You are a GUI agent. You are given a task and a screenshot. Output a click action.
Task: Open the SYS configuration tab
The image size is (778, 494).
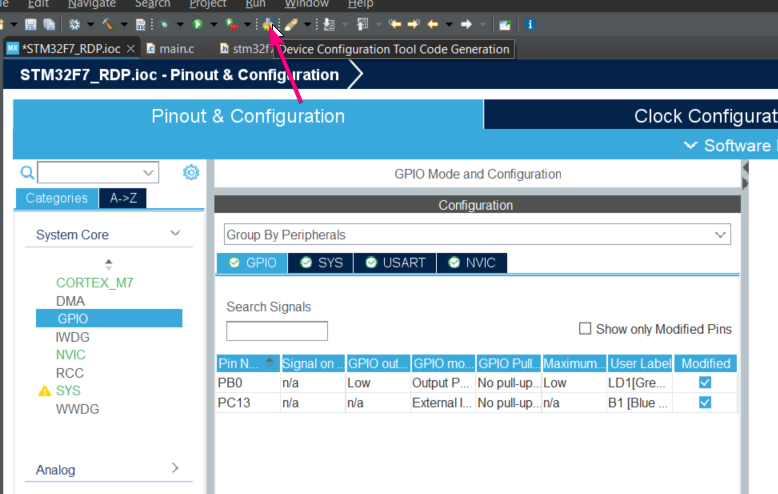321,263
